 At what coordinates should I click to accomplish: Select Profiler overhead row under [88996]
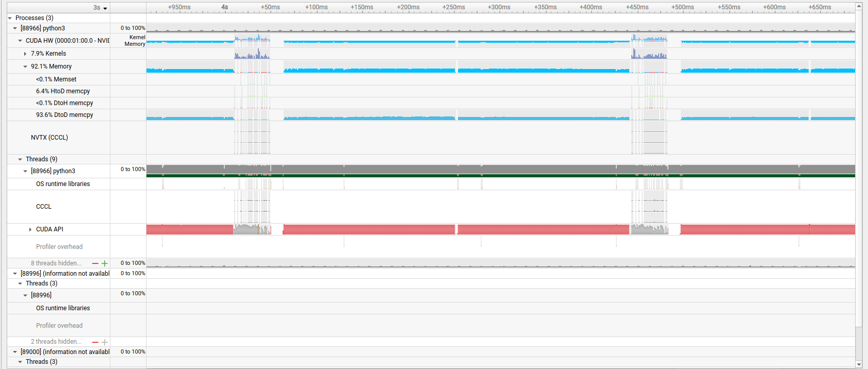click(59, 326)
